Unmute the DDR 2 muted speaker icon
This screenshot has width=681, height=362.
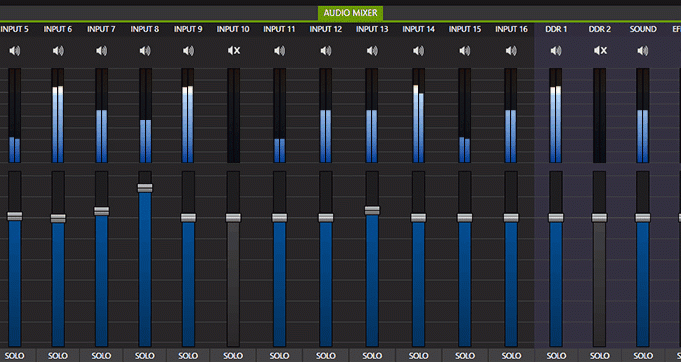[x=600, y=51]
